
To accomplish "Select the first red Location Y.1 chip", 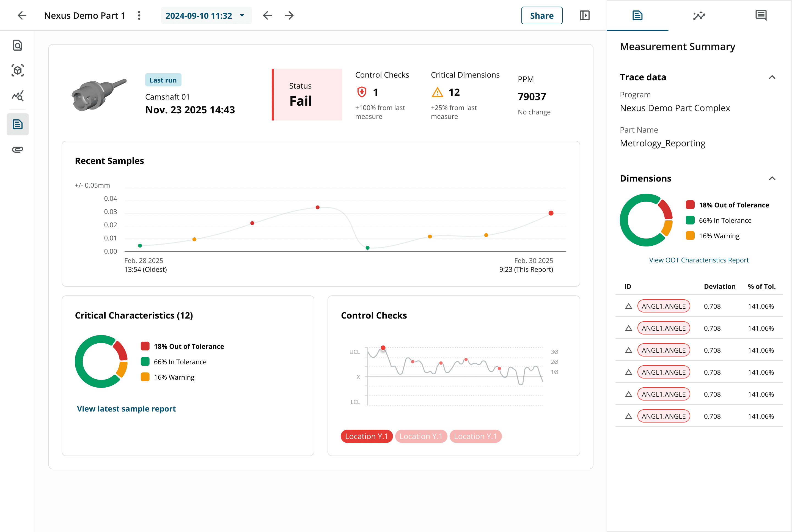I will click(366, 436).
